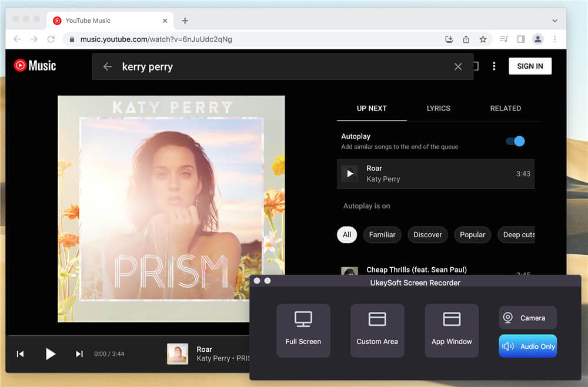
Task: Expand the Chrome tab search chevron
Action: (x=554, y=21)
